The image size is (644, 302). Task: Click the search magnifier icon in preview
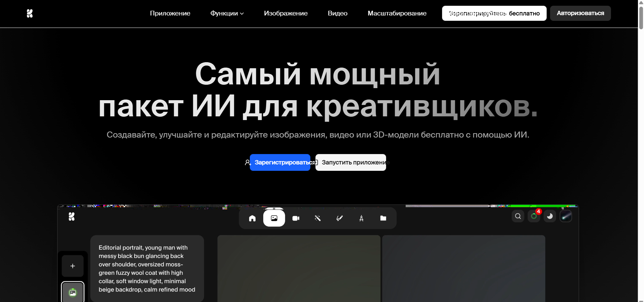coord(518,216)
